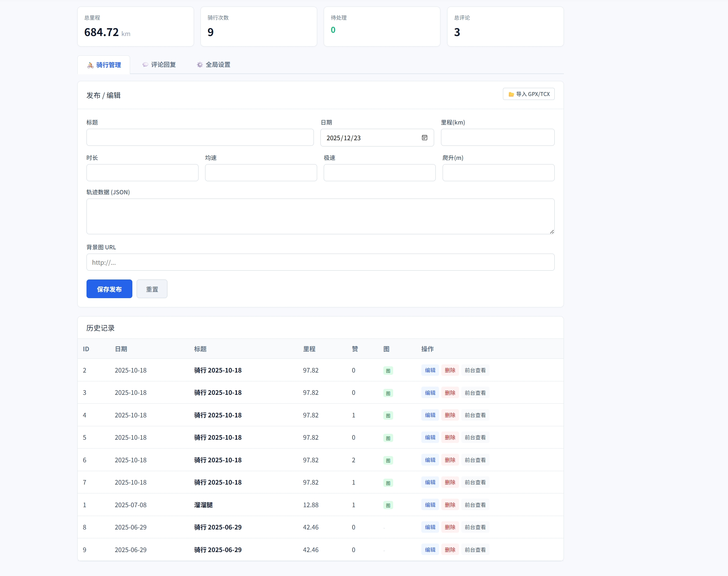Open the 全局设置 tab
728x576 pixels.
[213, 65]
